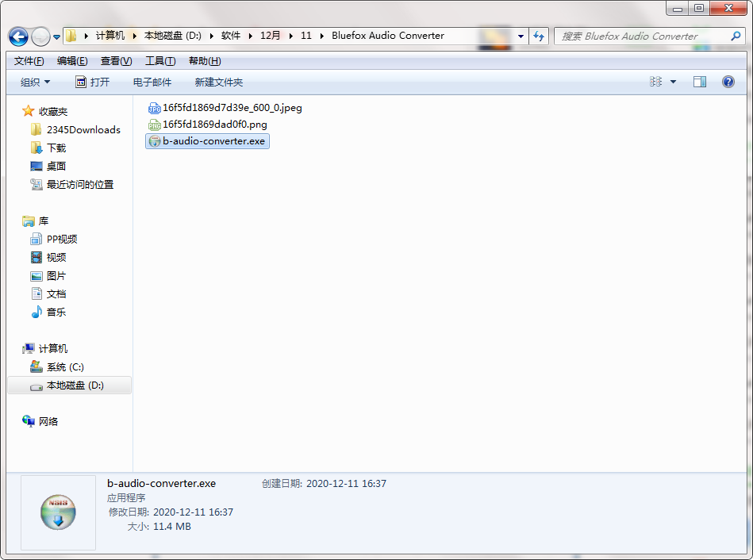Click 12月 in the address breadcrumb

[270, 36]
